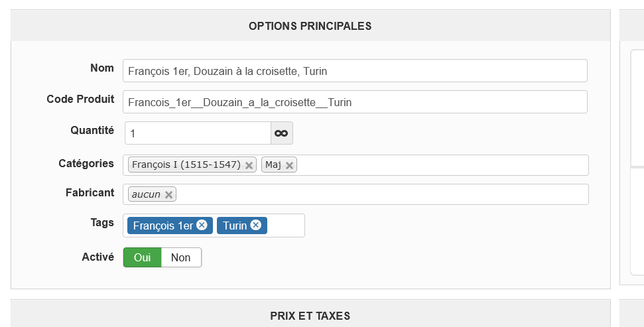Click the Code Produit text field

355,102
